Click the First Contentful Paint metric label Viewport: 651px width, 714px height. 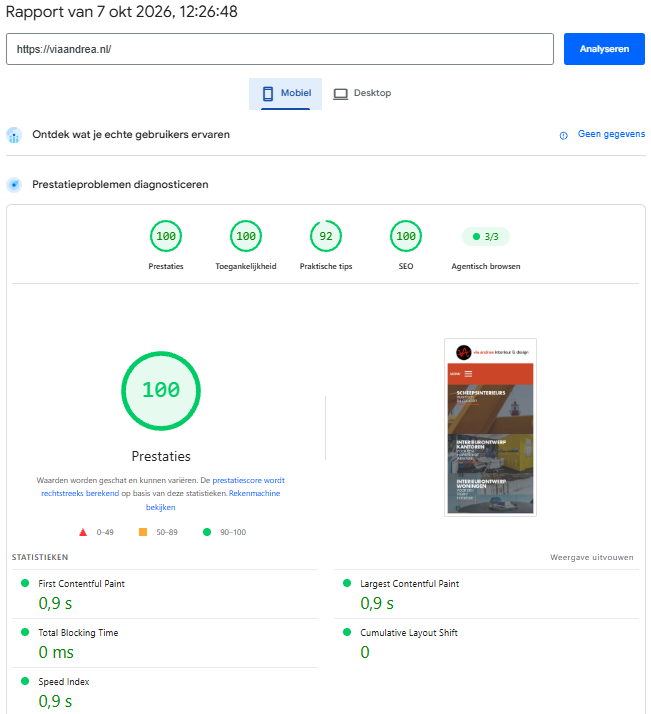(x=81, y=584)
